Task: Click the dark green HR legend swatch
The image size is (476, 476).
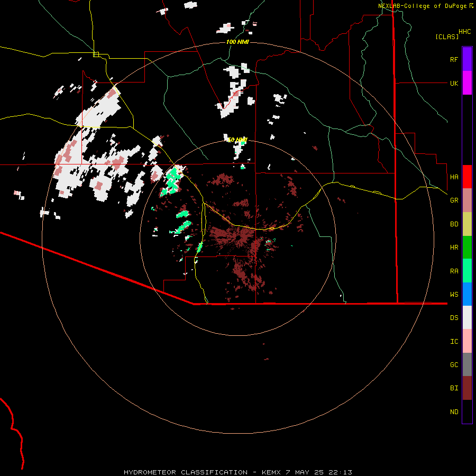Action: tap(467, 247)
